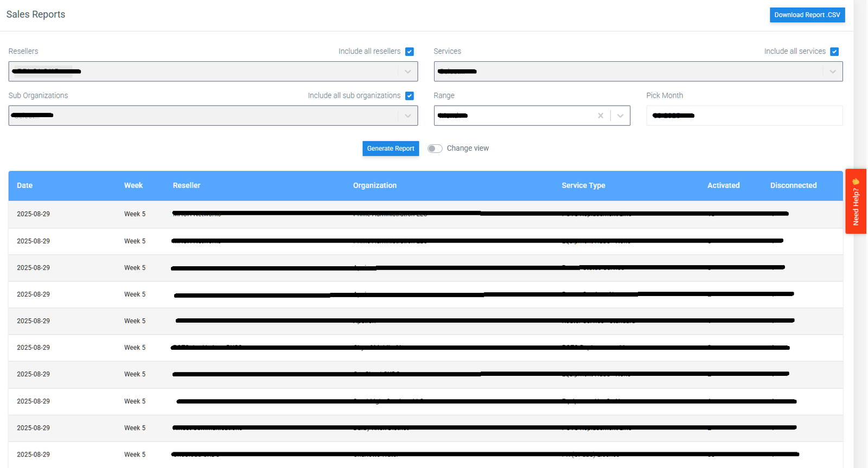The width and height of the screenshot is (868, 468).
Task: Click the Download Report .CSV button
Action: coord(807,15)
